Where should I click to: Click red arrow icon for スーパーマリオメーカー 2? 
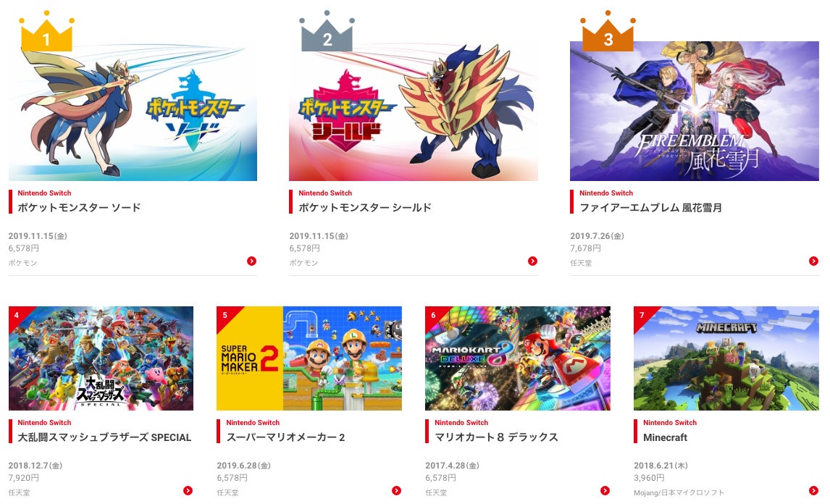[x=396, y=491]
